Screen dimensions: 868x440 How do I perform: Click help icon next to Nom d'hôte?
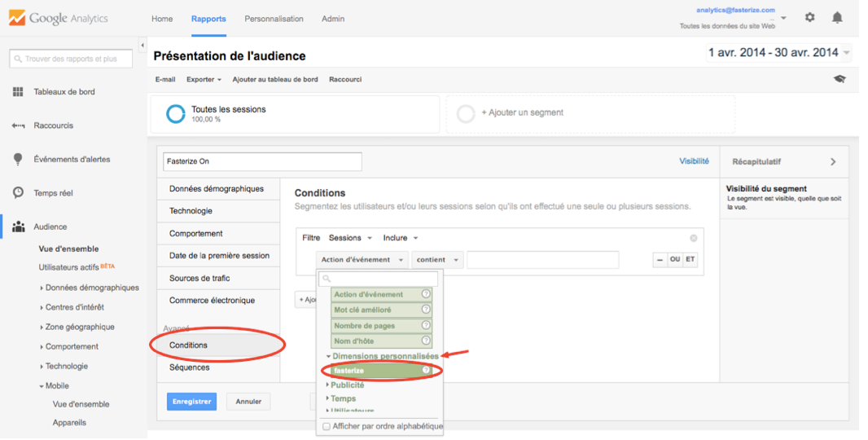tap(426, 341)
